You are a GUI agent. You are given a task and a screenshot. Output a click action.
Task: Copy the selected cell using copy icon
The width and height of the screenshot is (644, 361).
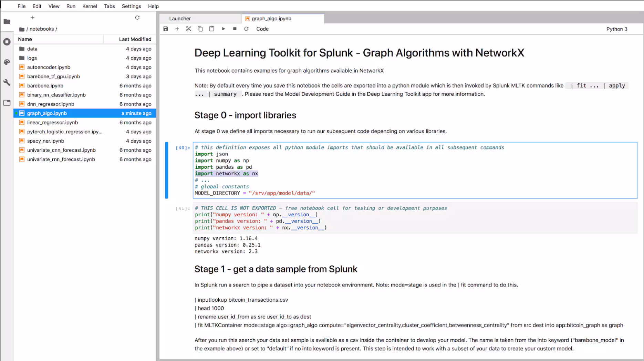[200, 29]
